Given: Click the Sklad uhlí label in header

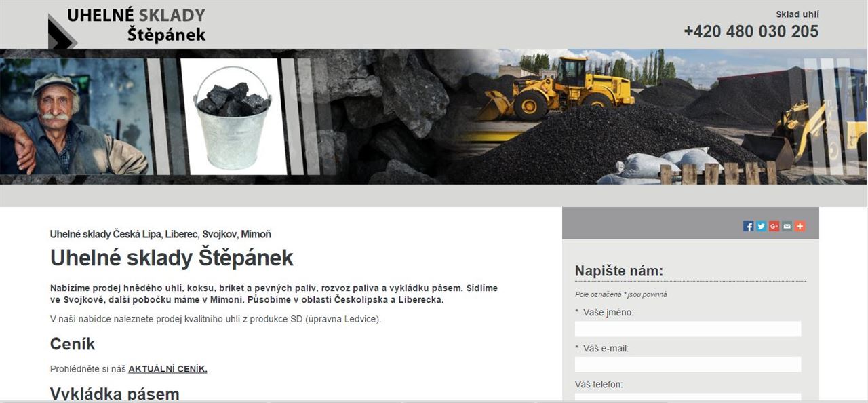Looking at the screenshot, I should pyautogui.click(x=797, y=14).
